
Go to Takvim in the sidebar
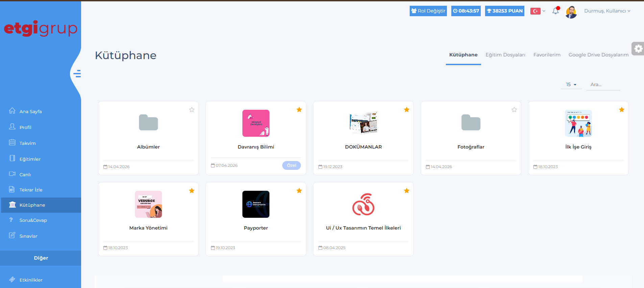[x=27, y=143]
